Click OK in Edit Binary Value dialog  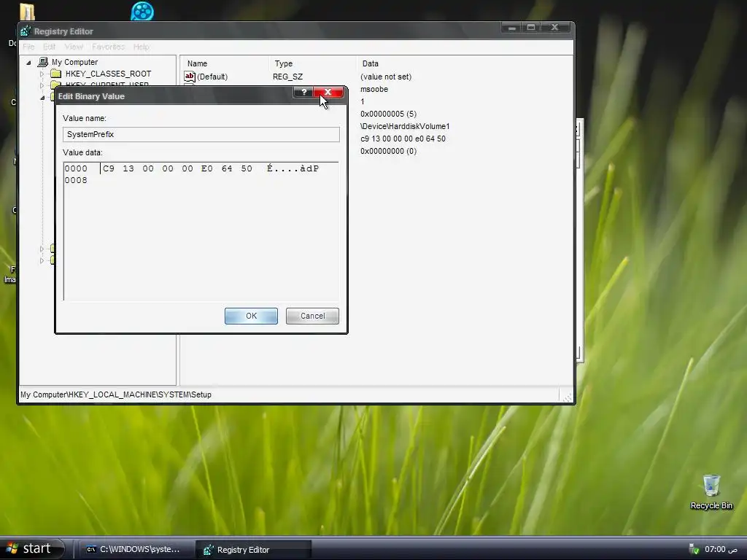click(251, 316)
